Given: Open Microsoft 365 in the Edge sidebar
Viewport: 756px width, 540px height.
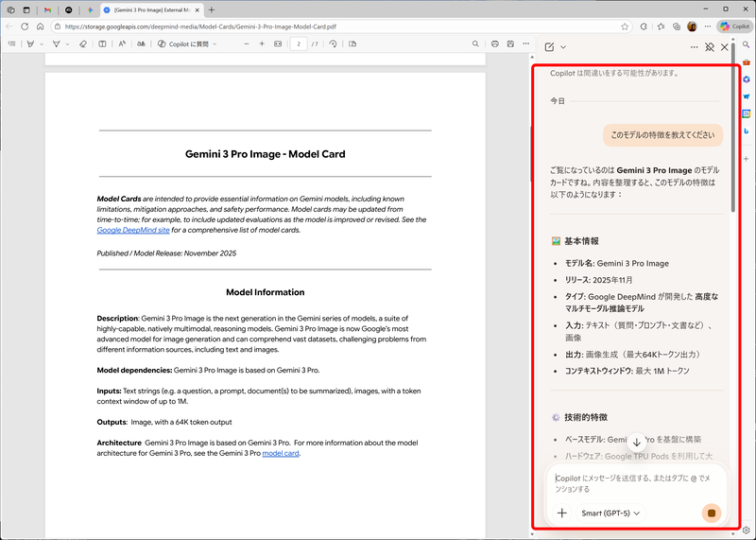Looking at the screenshot, I should [x=746, y=79].
